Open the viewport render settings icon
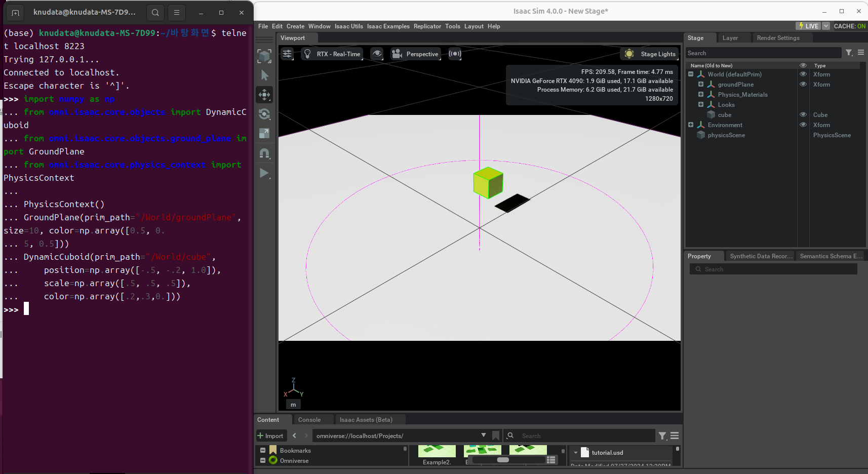This screenshot has width=868, height=474. [287, 54]
